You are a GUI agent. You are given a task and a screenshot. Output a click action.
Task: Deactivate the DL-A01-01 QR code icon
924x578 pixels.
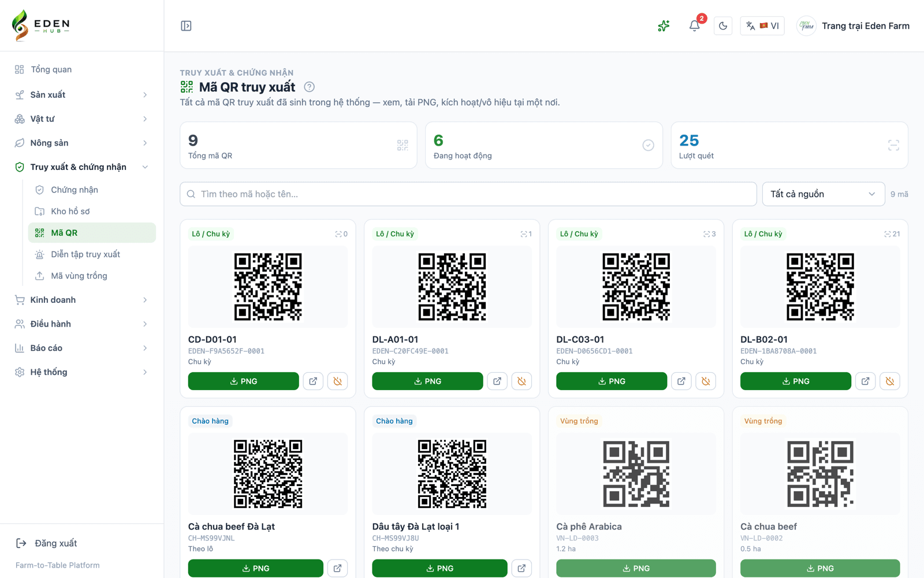[521, 381]
